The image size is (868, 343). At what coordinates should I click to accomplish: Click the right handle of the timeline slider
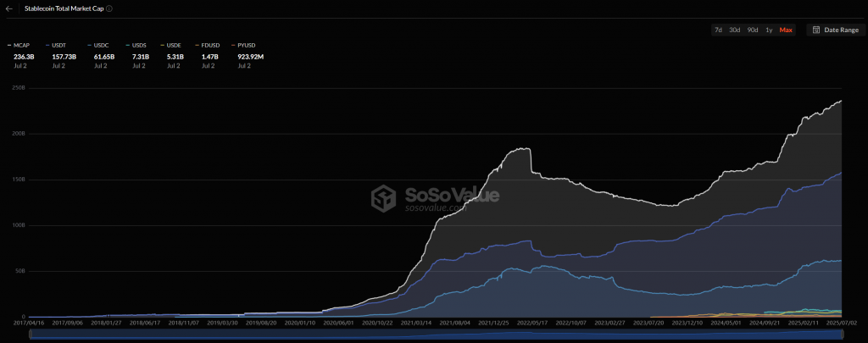pyautogui.click(x=842, y=335)
